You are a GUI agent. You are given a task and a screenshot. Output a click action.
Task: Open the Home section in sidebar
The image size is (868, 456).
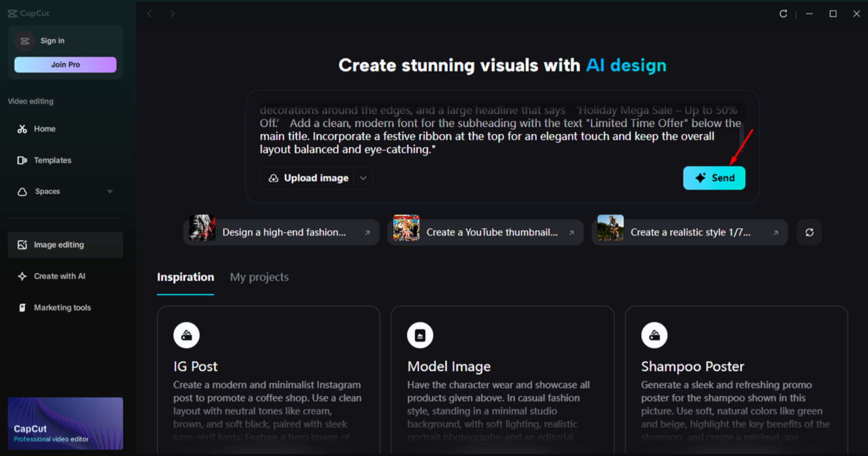[x=45, y=129]
